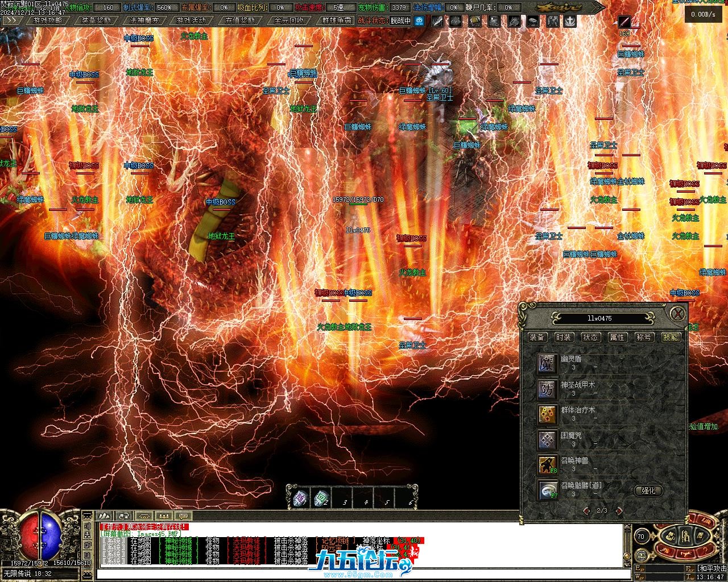Viewport: 728px width, 582px height.
Task: Open the 游戏攻略 menu
Action: (48, 20)
